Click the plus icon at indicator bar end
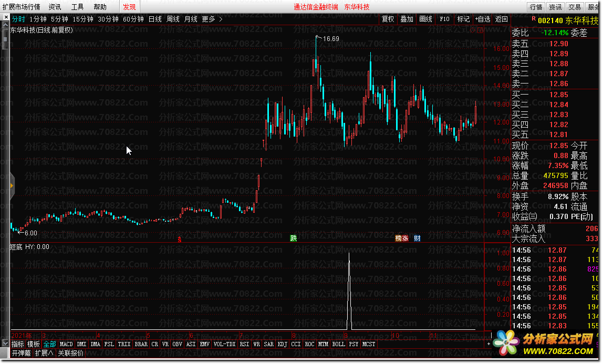The width and height of the screenshot is (603, 364). [x=489, y=344]
